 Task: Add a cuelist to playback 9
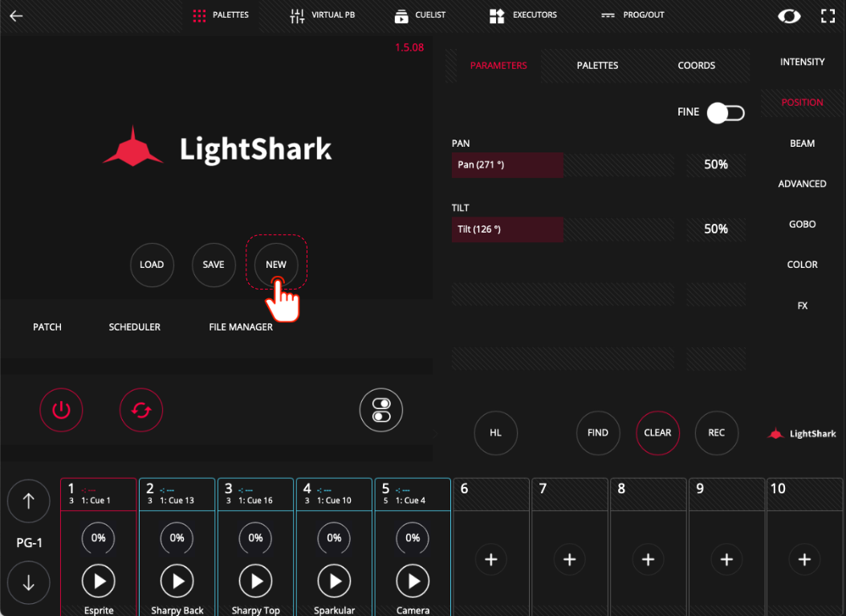[726, 559]
